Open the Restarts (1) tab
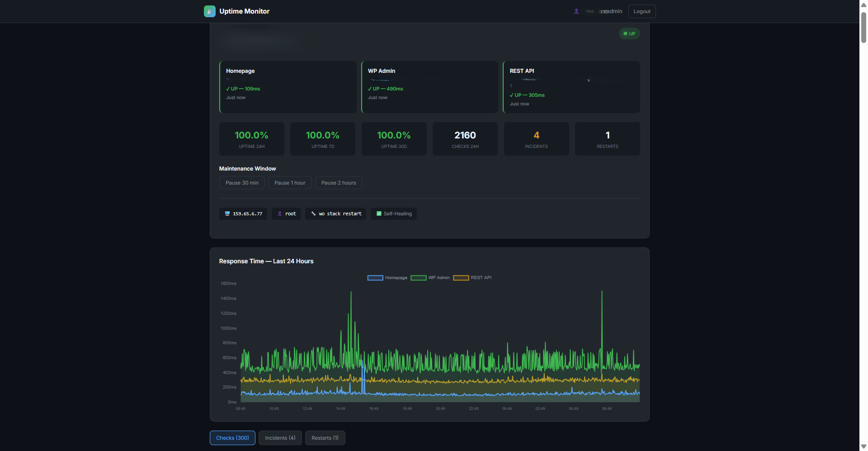This screenshot has width=868, height=451. click(325, 438)
